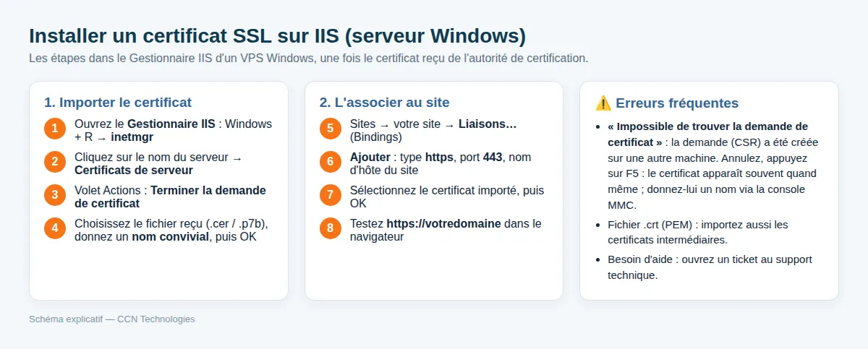Click the bold text "Certificats de serveur"

134,170
